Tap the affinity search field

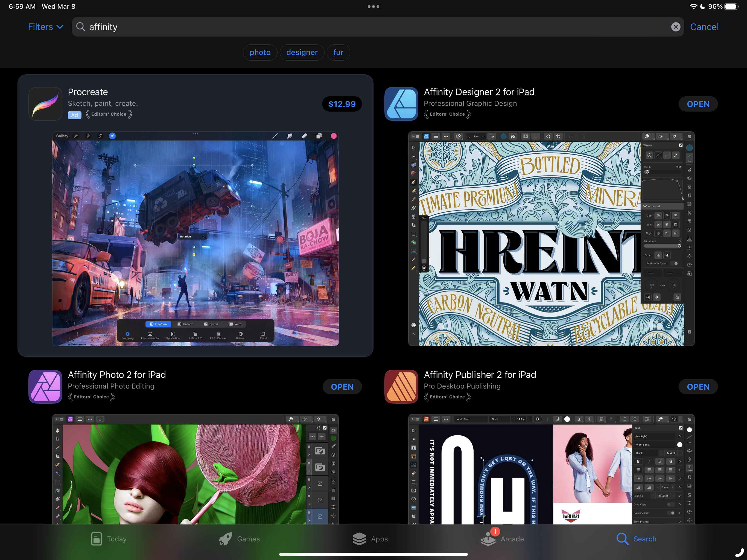[378, 27]
